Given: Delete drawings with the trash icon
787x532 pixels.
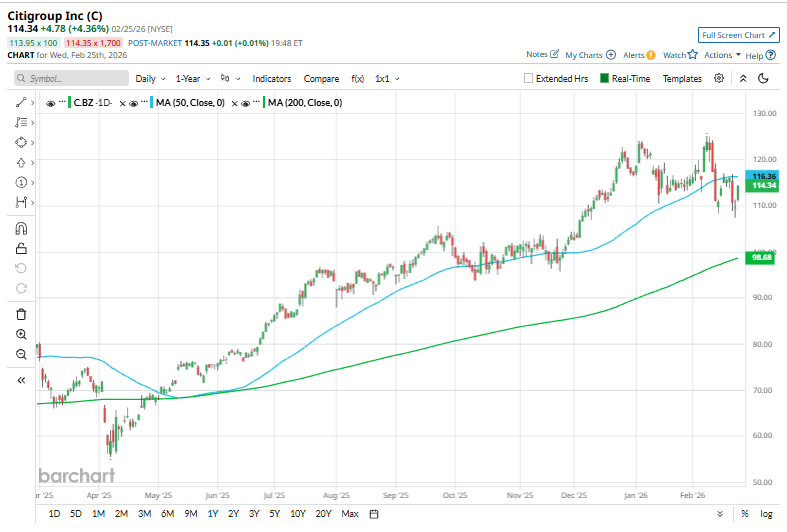Looking at the screenshot, I should coord(21,314).
